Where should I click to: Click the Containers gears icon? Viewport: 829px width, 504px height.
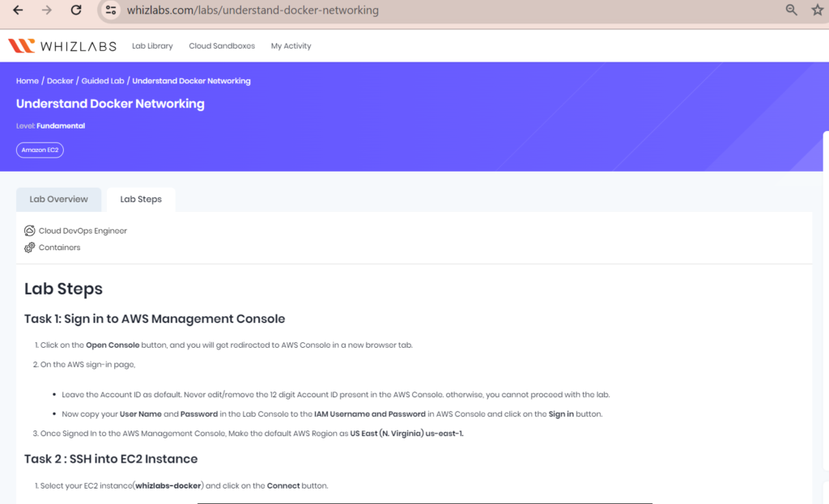[x=29, y=248]
